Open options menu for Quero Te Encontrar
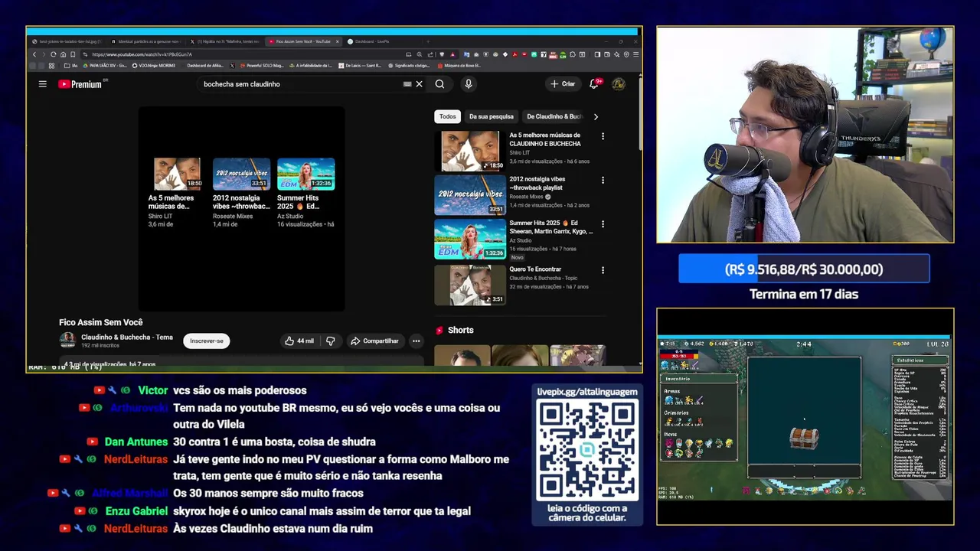 tap(603, 270)
